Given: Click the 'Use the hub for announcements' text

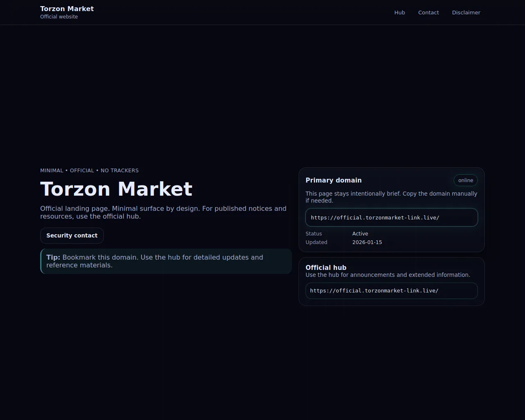Looking at the screenshot, I should coord(388,275).
